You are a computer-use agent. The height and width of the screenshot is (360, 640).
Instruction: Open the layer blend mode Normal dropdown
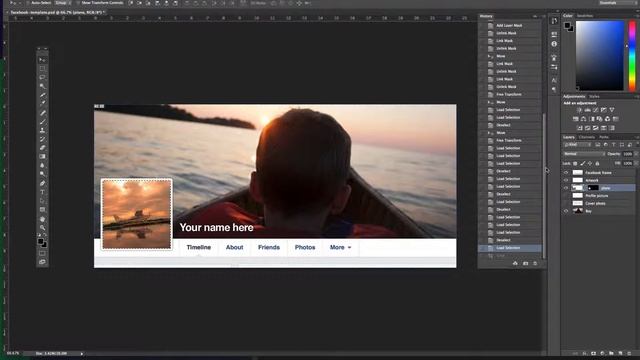(x=584, y=154)
